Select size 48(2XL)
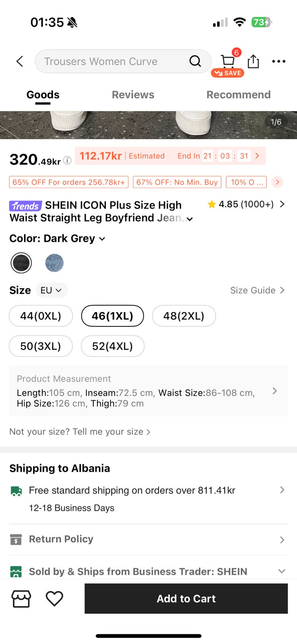The width and height of the screenshot is (297, 644). pos(184,316)
